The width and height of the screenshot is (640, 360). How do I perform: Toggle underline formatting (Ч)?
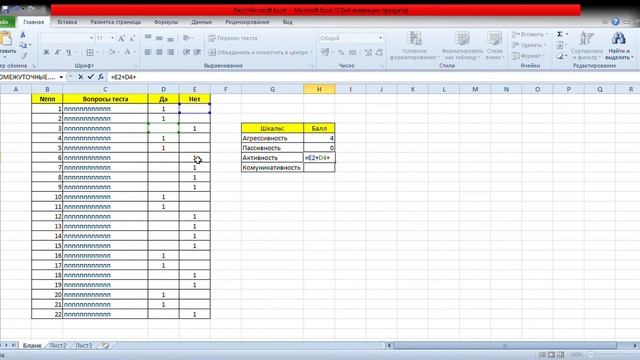click(x=68, y=52)
